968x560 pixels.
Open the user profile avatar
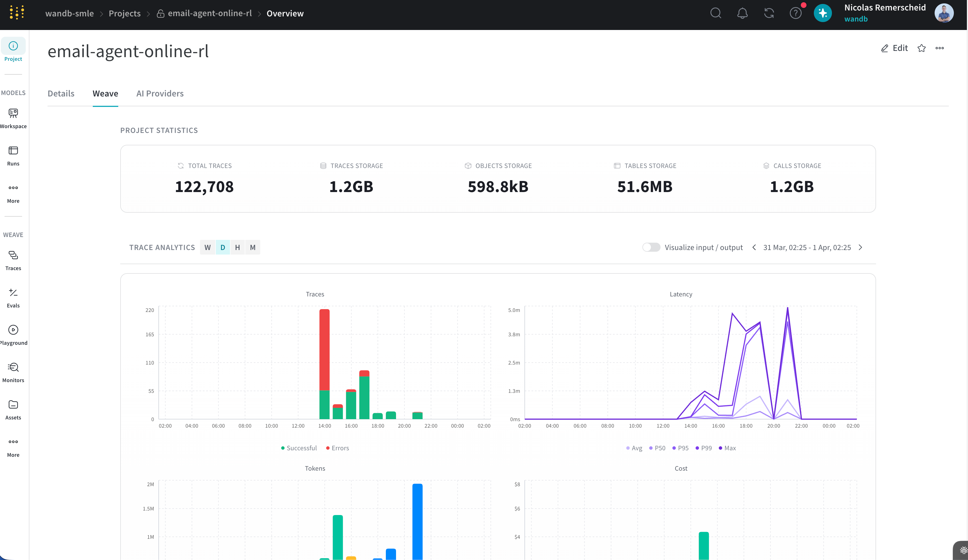944,14
